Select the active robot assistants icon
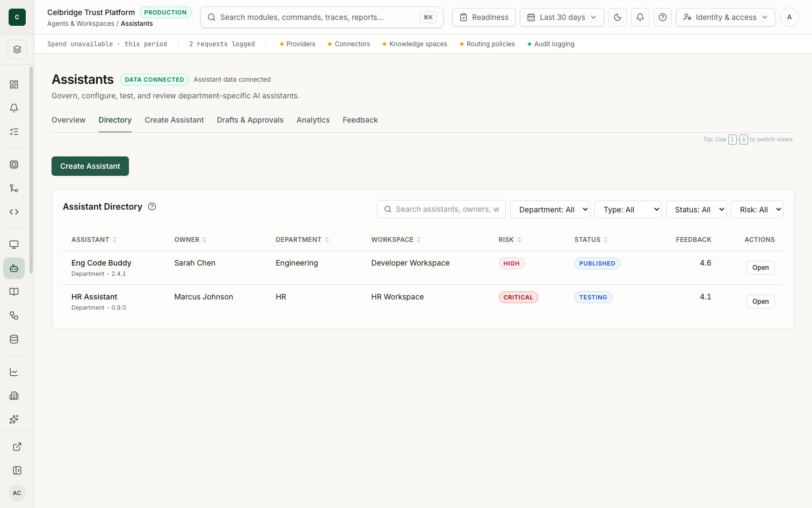 (14, 268)
